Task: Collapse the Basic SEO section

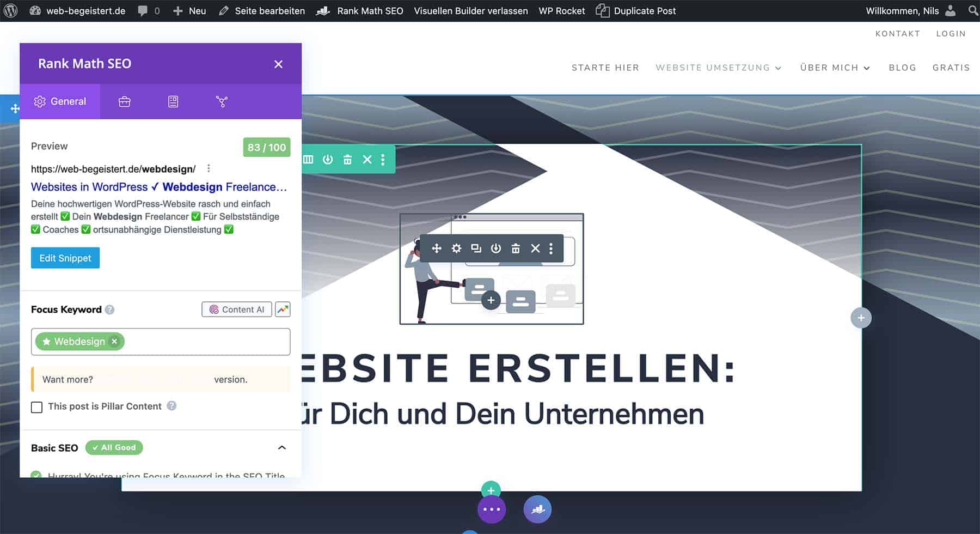Action: point(282,447)
